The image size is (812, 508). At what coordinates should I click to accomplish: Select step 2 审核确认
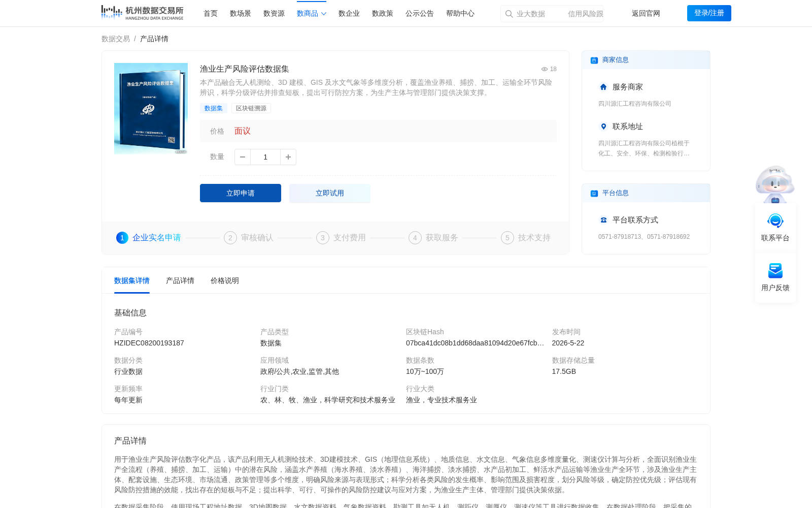pyautogui.click(x=249, y=238)
